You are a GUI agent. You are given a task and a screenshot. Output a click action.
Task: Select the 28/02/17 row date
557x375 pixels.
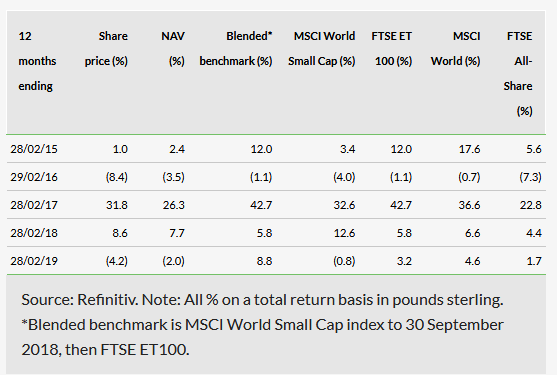34,205
